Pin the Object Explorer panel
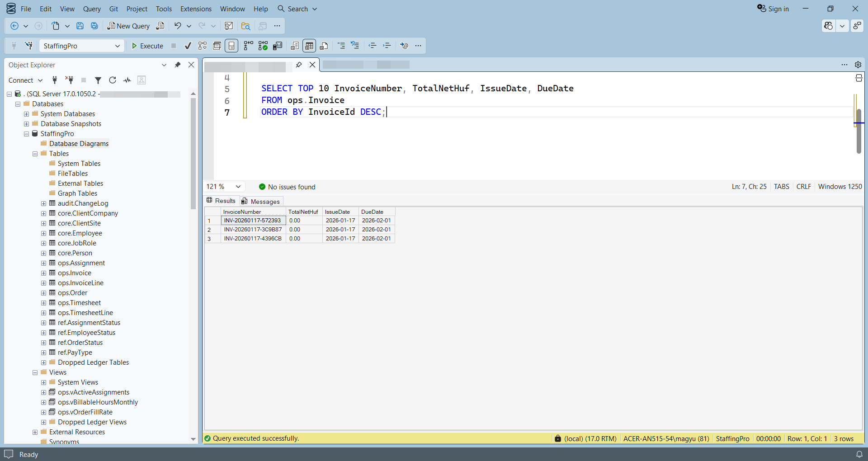 (x=178, y=65)
